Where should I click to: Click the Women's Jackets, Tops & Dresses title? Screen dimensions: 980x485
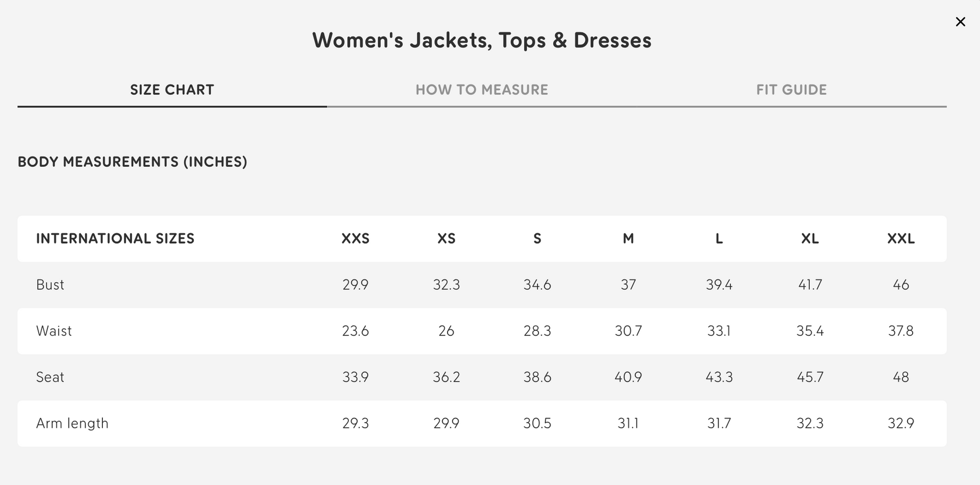[482, 40]
